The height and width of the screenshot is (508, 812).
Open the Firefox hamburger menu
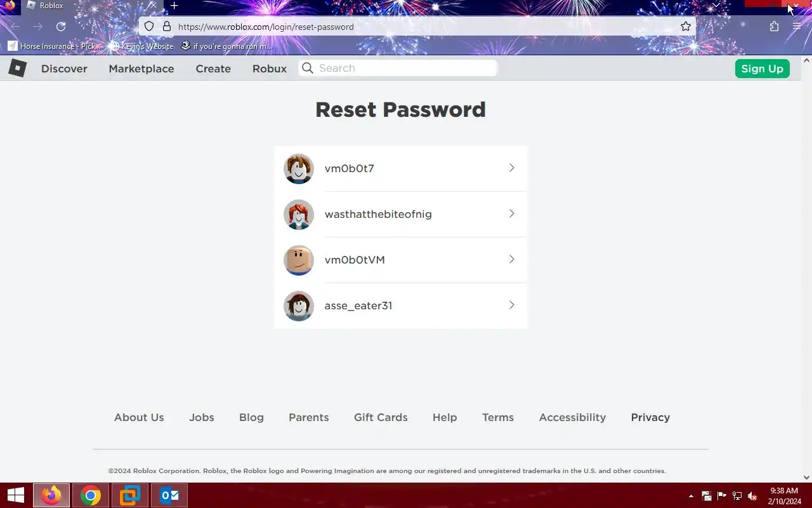pos(797,27)
